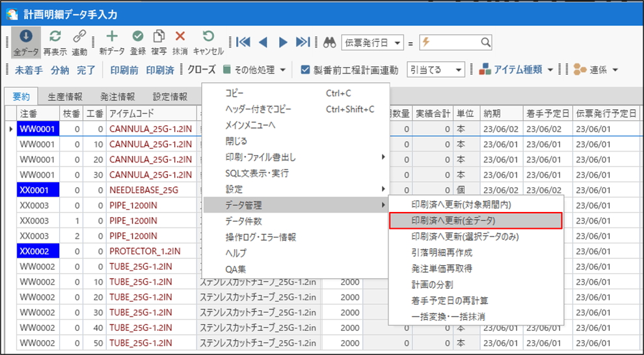The width and height of the screenshot is (644, 355).
Task: Switch to the 要約 tab
Action: 21,96
